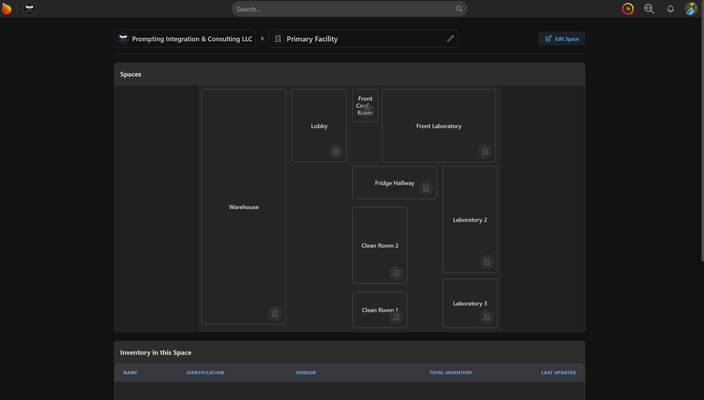
Task: Click the zoom search icon in top bar
Action: click(x=649, y=9)
